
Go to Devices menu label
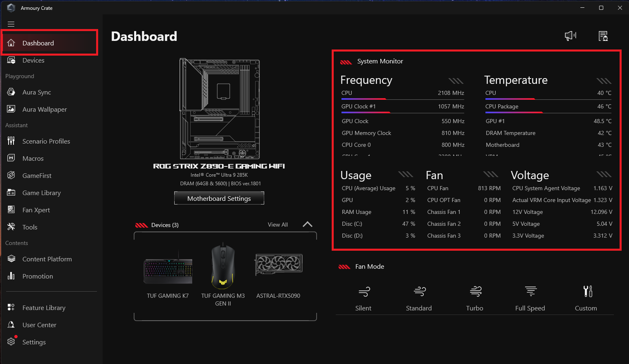(34, 60)
